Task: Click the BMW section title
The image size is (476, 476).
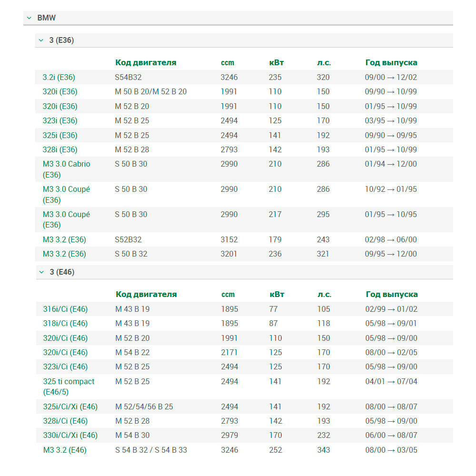Action: [47, 18]
